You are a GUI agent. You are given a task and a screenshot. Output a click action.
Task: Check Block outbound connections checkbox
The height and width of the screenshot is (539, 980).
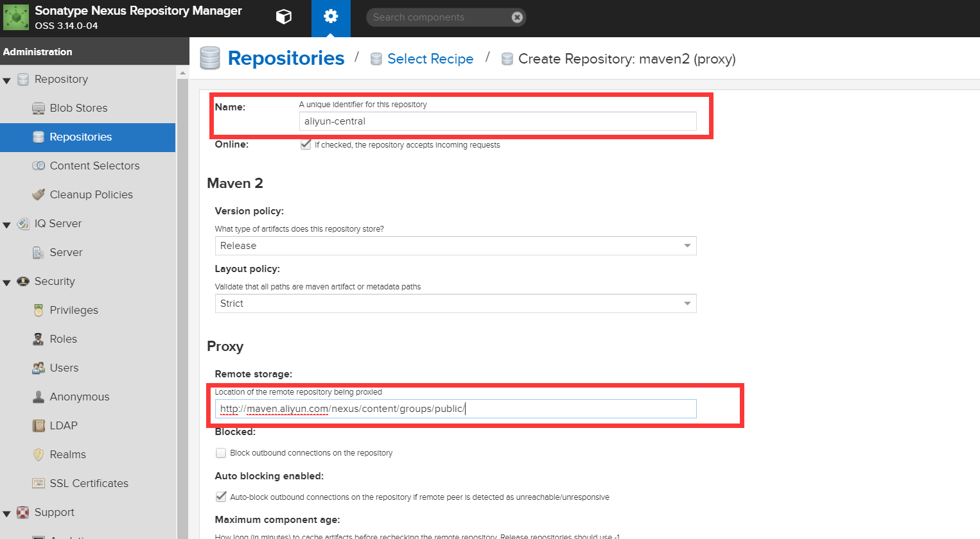click(x=221, y=453)
